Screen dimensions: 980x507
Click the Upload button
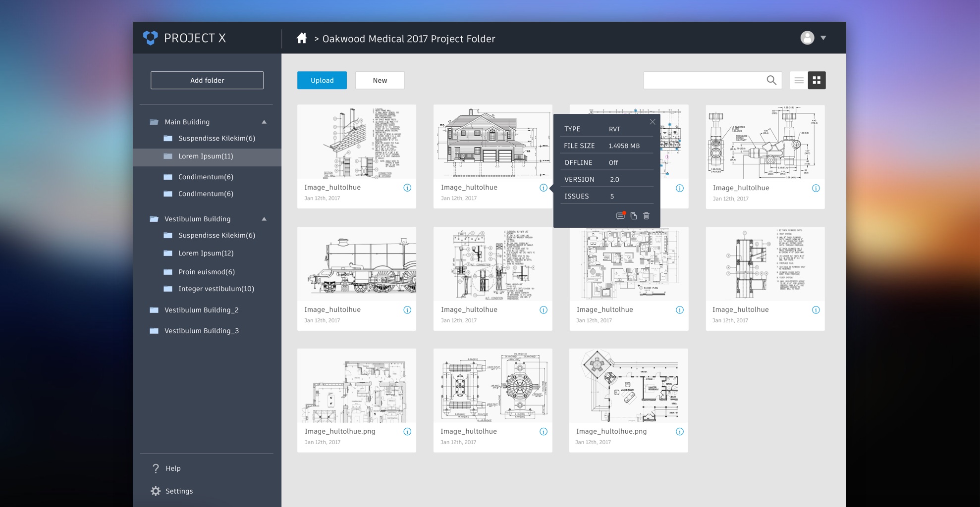coord(322,80)
